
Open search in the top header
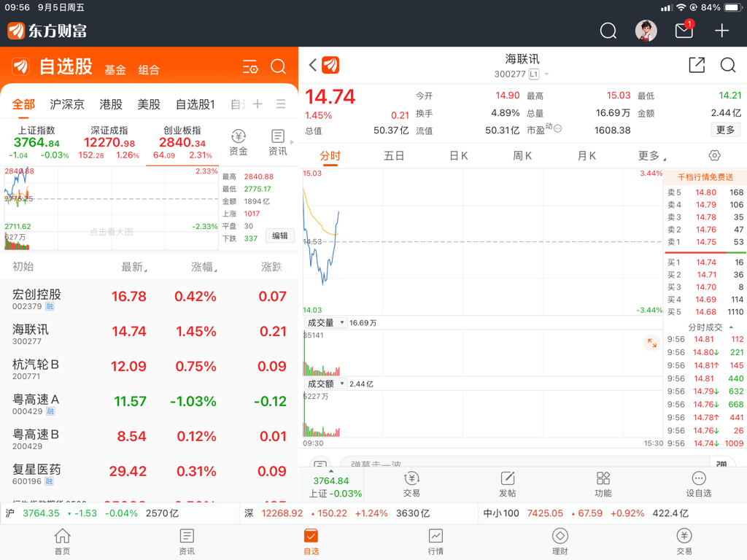(x=608, y=31)
